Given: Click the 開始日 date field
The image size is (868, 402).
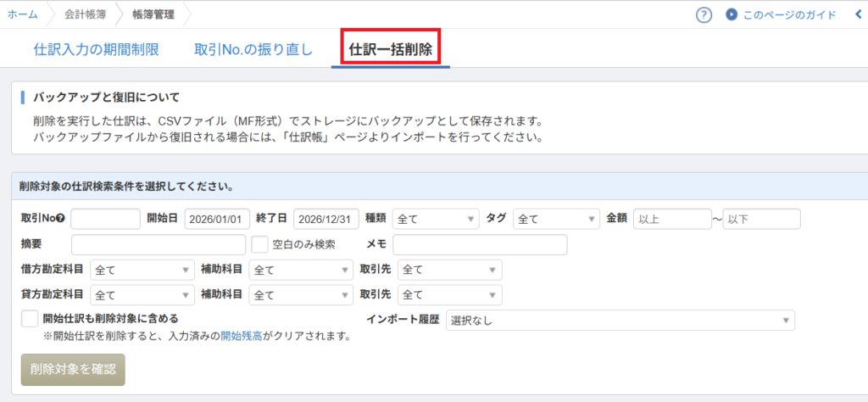Looking at the screenshot, I should tap(217, 219).
